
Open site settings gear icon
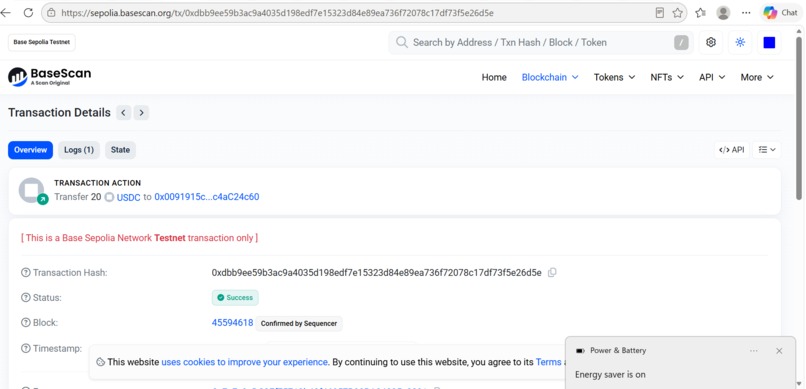click(711, 43)
